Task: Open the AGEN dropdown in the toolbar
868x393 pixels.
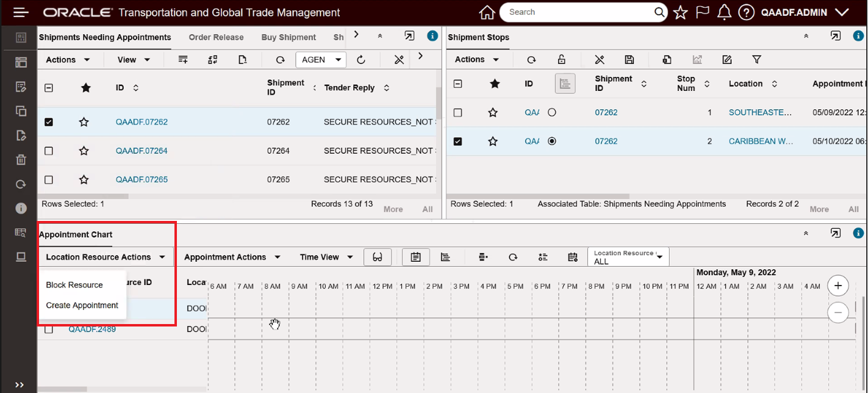Action: [321, 59]
